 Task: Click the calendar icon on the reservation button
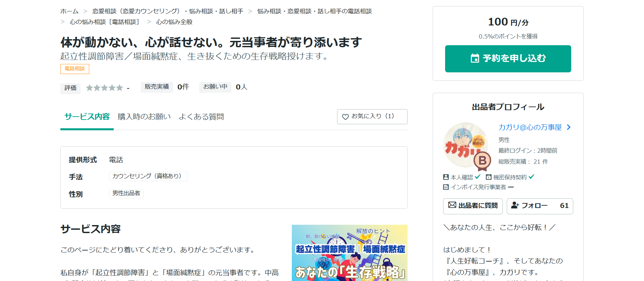(475, 58)
